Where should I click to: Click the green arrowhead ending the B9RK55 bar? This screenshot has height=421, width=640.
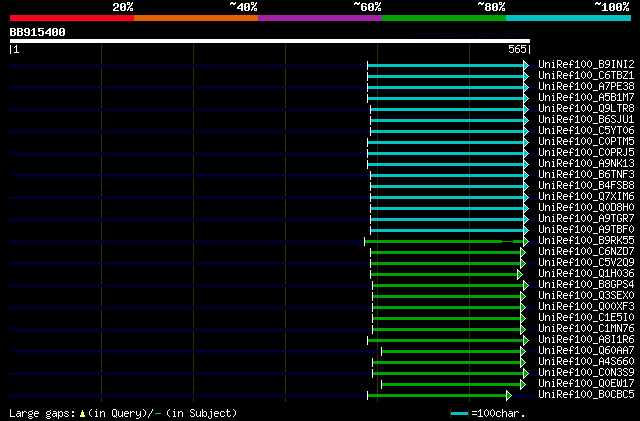pos(526,242)
